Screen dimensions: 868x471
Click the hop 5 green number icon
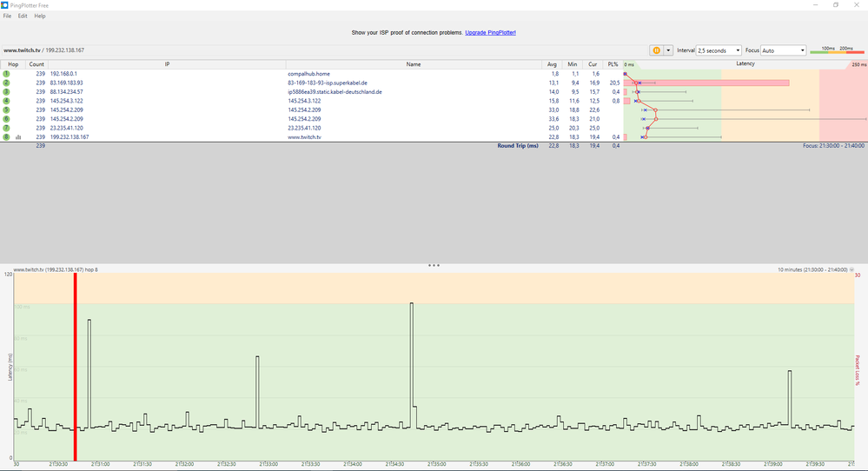tap(7, 109)
